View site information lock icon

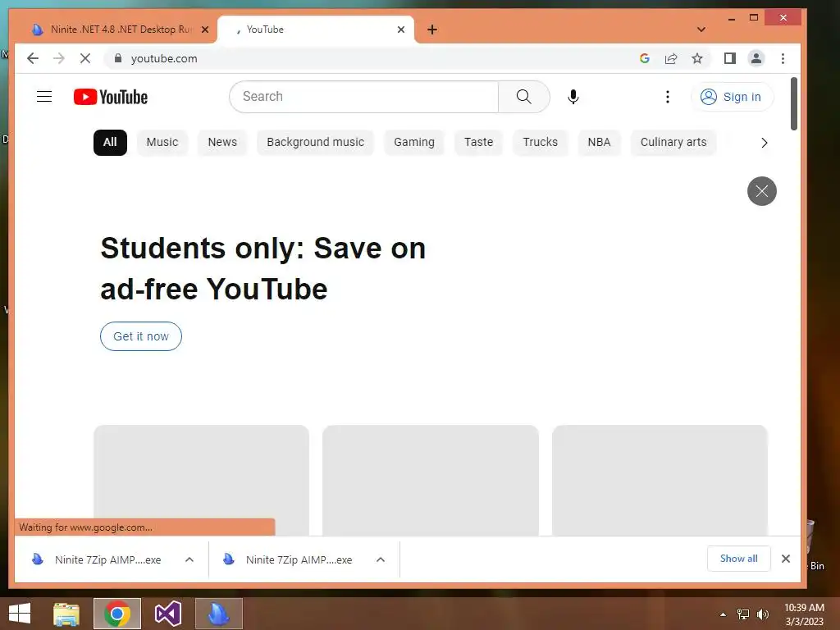pyautogui.click(x=118, y=58)
